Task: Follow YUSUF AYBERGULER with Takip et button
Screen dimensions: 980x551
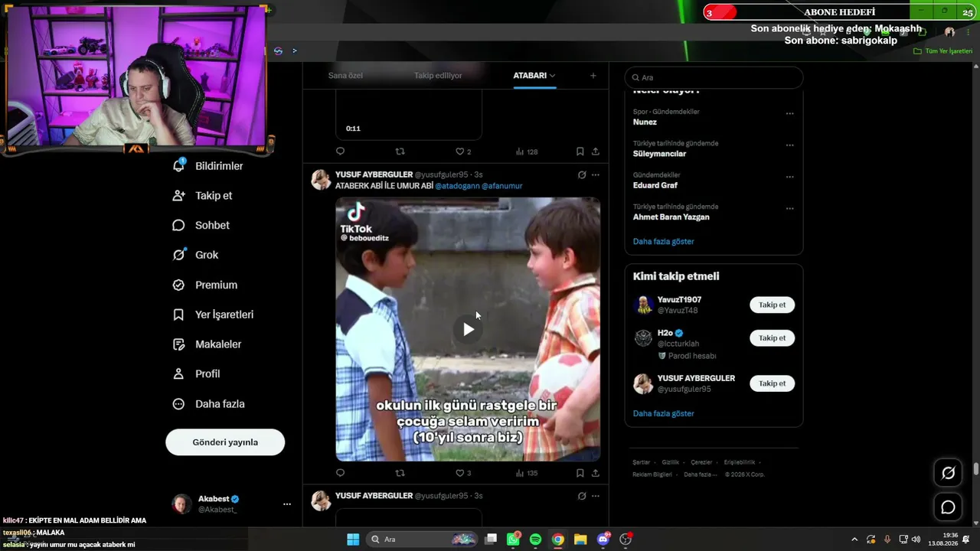Action: pos(772,383)
